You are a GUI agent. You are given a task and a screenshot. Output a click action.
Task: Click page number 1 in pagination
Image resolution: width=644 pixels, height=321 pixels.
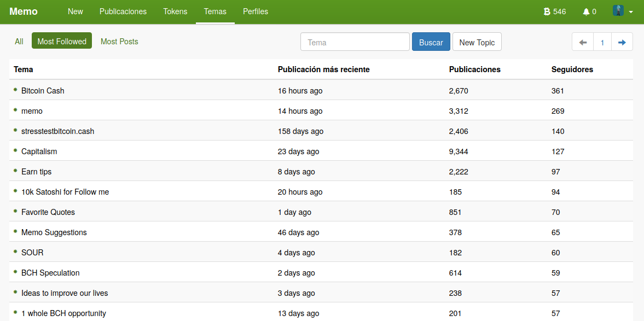(602, 42)
